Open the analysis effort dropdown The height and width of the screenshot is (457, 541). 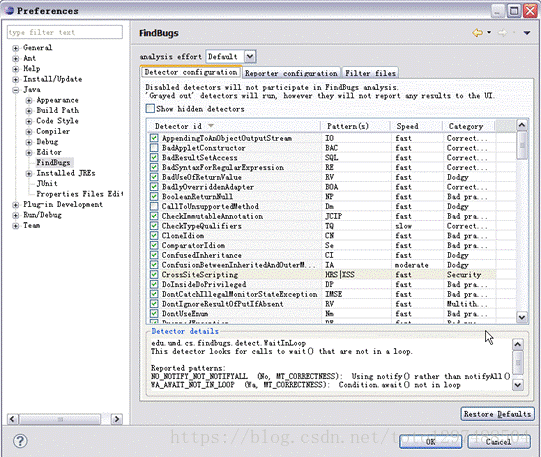tap(250, 56)
